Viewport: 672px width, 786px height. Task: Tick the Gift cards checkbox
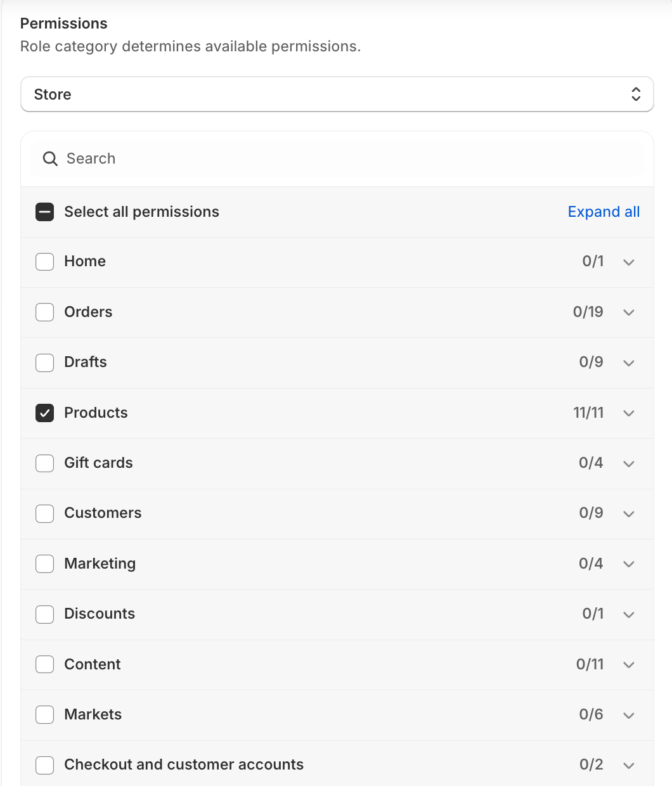coord(45,463)
